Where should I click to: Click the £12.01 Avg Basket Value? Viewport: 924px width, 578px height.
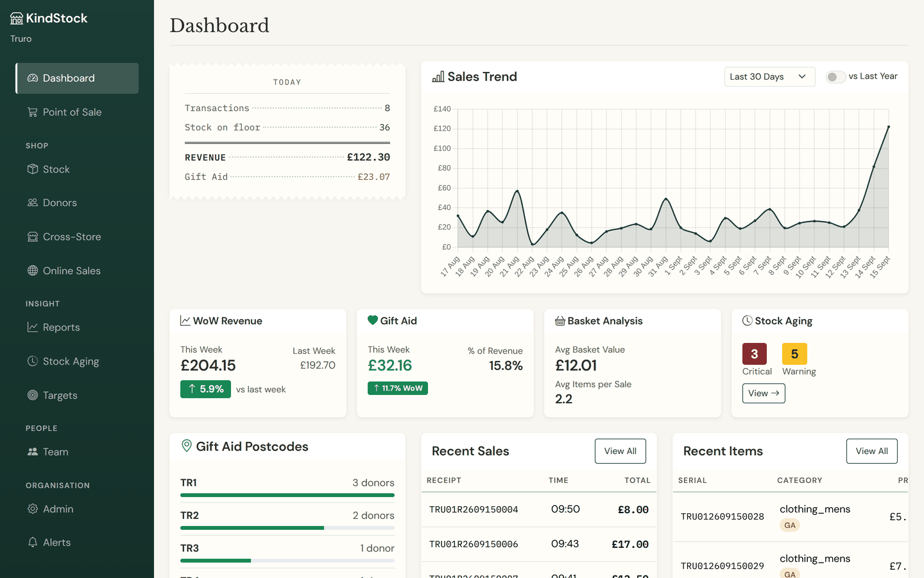(576, 365)
